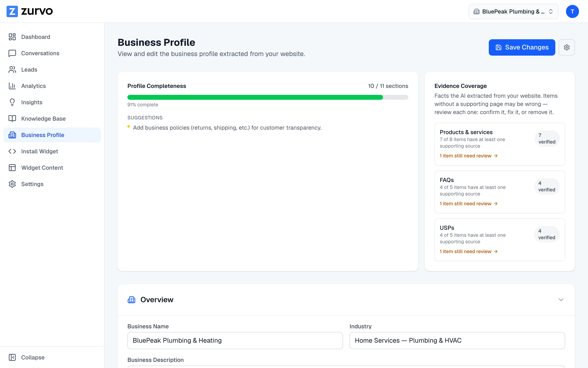588x368 pixels.
Task: Click the USPs card title
Action: pyautogui.click(x=447, y=228)
